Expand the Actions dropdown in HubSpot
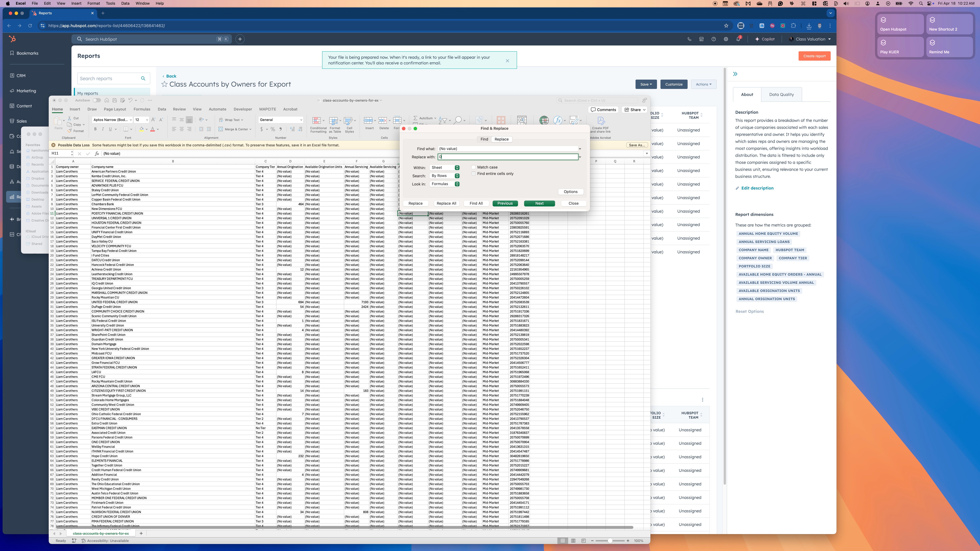Viewport: 980px width, 551px height. click(x=703, y=84)
